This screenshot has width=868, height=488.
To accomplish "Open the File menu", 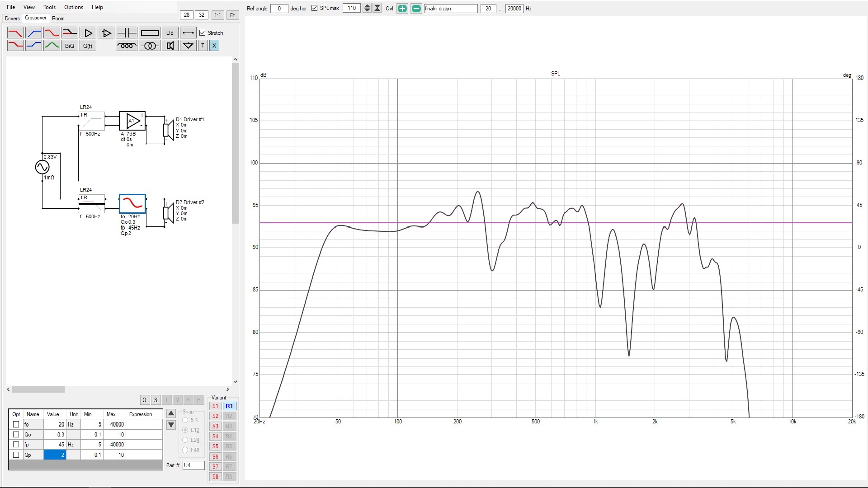I will 11,7.
